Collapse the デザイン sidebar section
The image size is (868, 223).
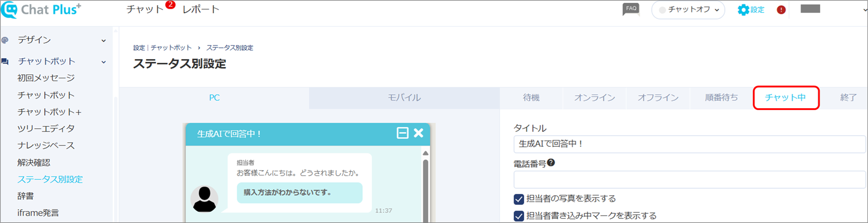(103, 41)
